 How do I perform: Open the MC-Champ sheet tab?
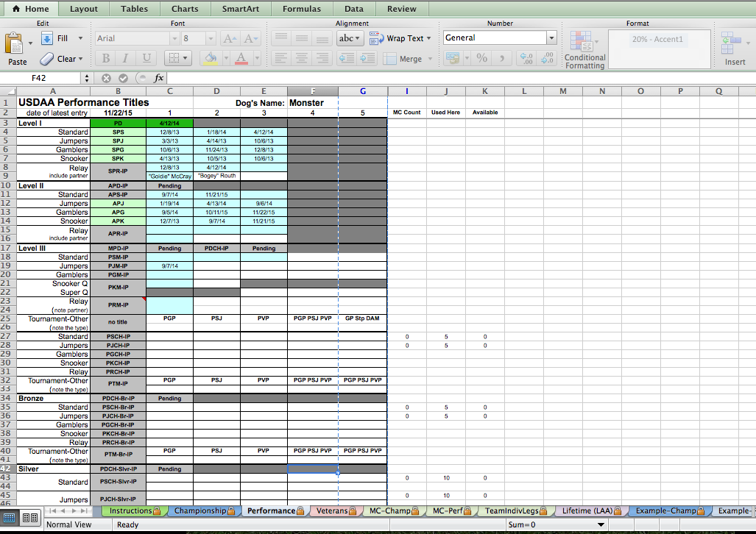pos(394,511)
